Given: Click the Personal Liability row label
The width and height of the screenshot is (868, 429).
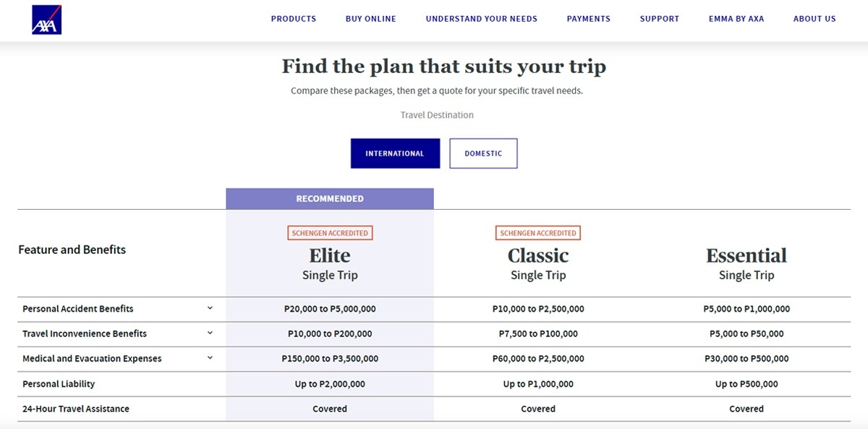Looking at the screenshot, I should tap(59, 384).
